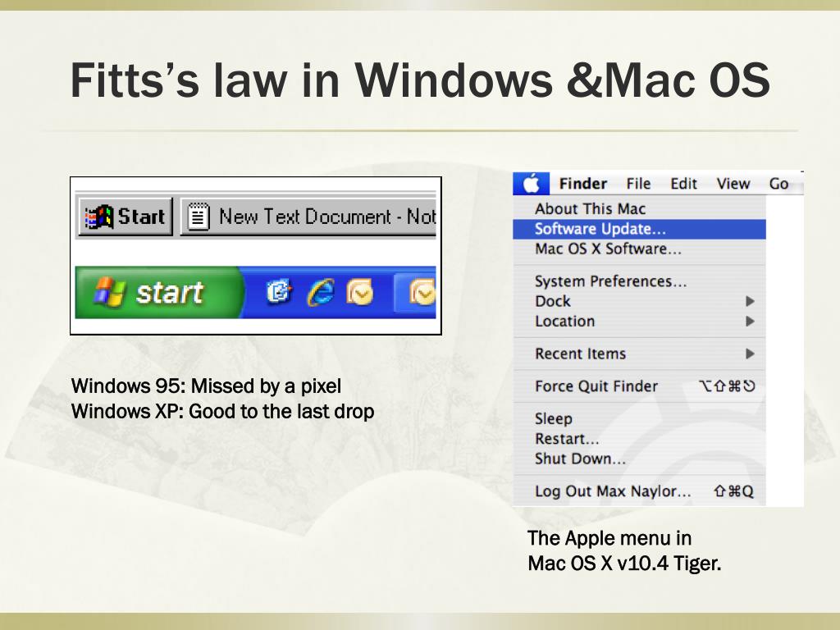Expand the Recent Items submenu
840x630 pixels.
tap(639, 354)
